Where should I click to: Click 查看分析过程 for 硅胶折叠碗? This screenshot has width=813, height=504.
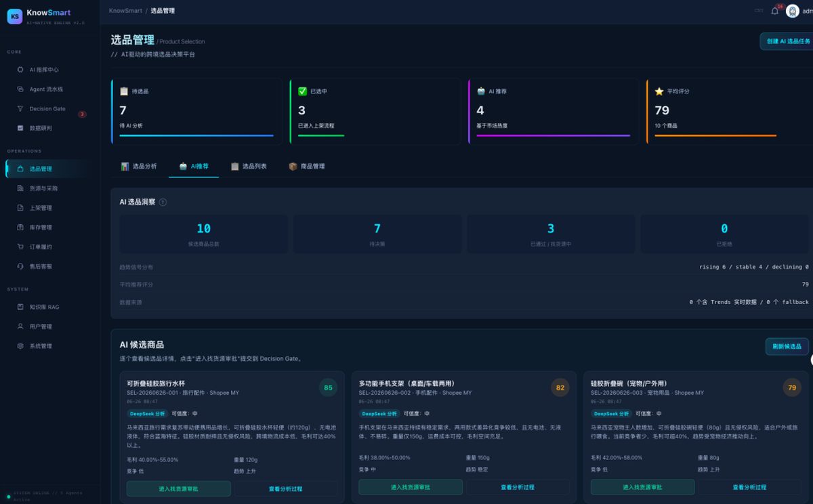click(x=749, y=487)
